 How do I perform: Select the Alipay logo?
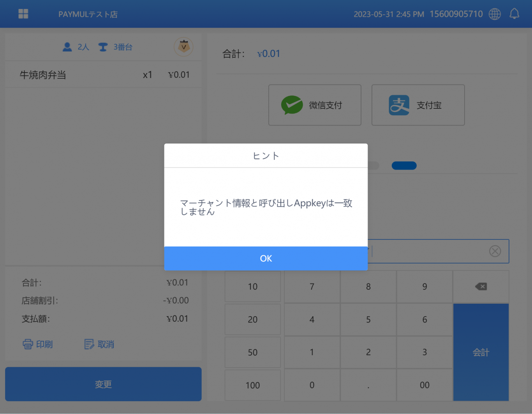tap(399, 105)
